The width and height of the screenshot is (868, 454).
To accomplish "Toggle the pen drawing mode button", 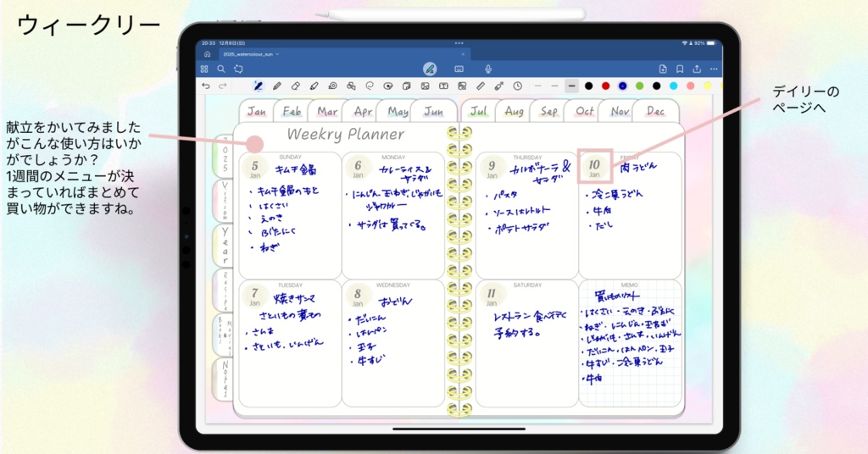I will click(430, 69).
